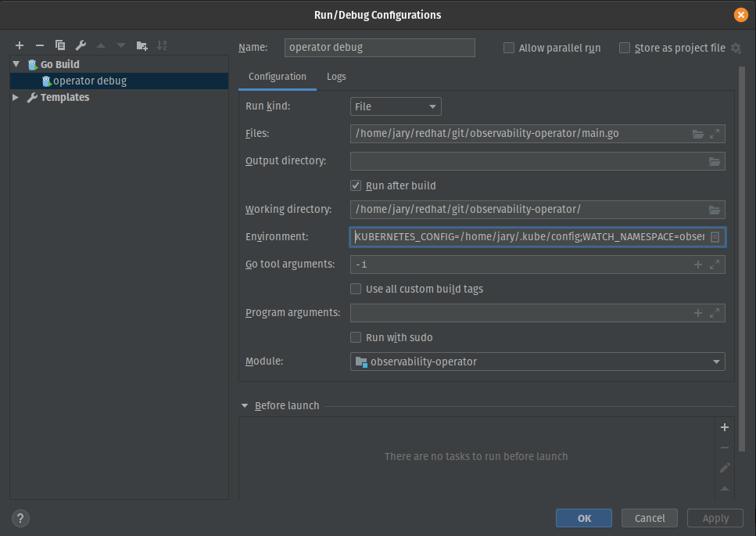This screenshot has width=756, height=536.
Task: Remove the Before launch task with the minus icon
Action: point(724,448)
